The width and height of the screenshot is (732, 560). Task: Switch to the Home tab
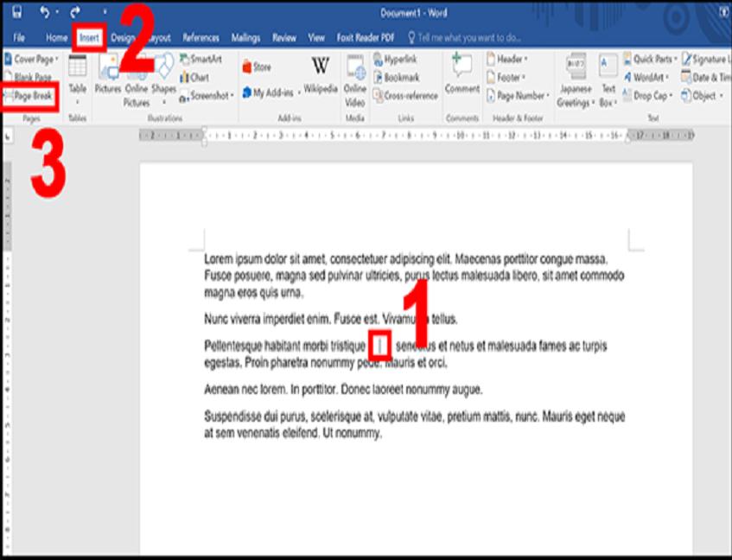pos(56,38)
